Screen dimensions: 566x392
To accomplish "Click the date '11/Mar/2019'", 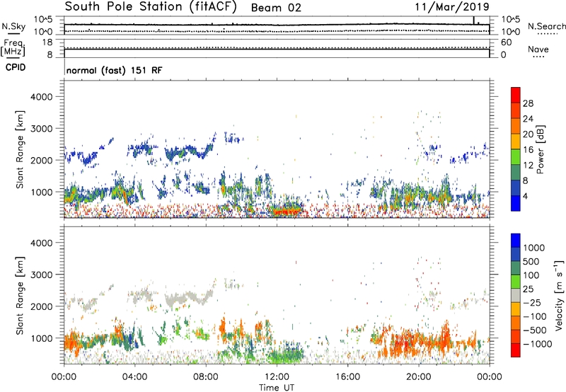I will point(452,7).
